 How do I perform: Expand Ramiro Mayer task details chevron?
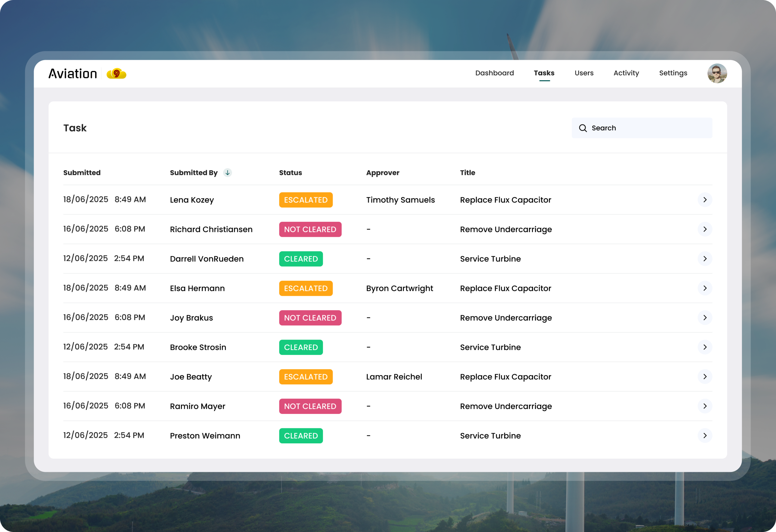click(x=704, y=406)
